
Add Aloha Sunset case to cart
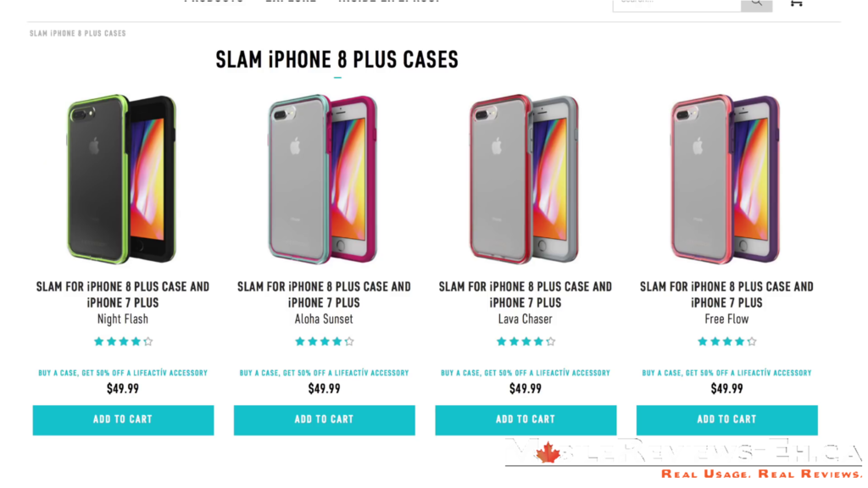point(325,420)
